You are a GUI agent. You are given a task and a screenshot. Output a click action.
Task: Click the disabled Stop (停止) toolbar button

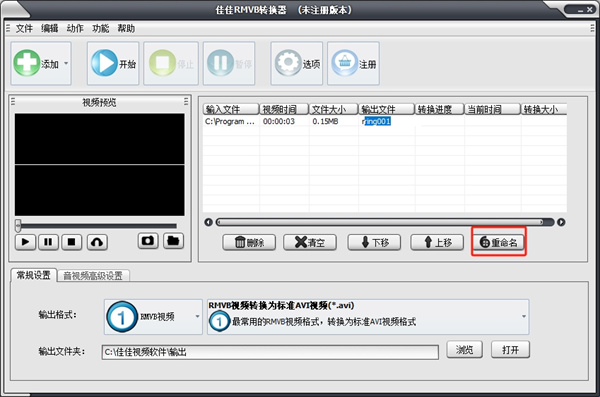[x=171, y=63]
